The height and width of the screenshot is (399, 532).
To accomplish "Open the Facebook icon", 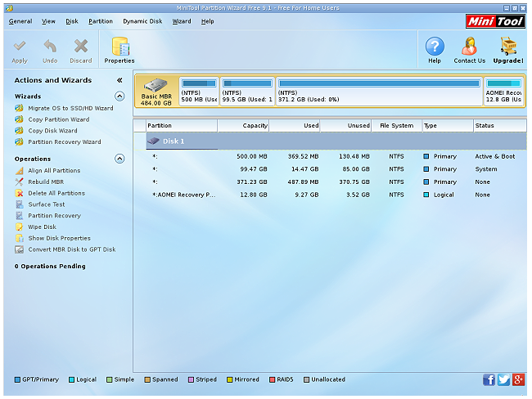I will (x=489, y=379).
